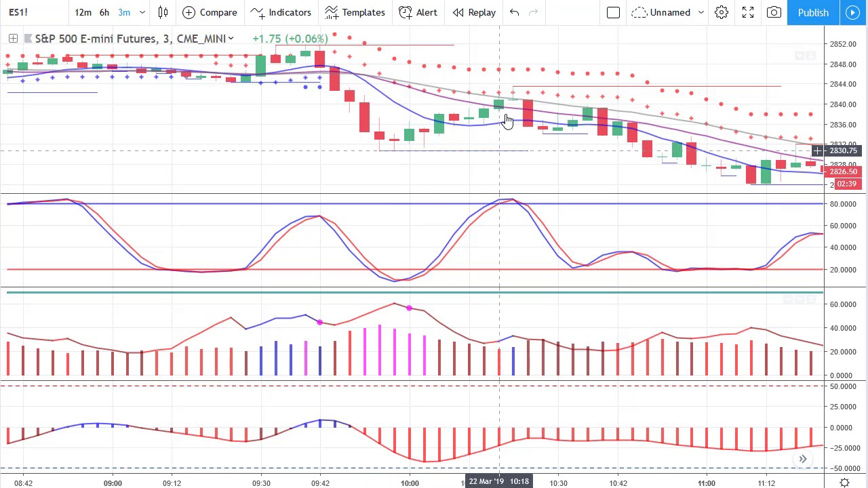The height and width of the screenshot is (488, 868).
Task: Select the 12m timeframe
Action: (x=83, y=12)
